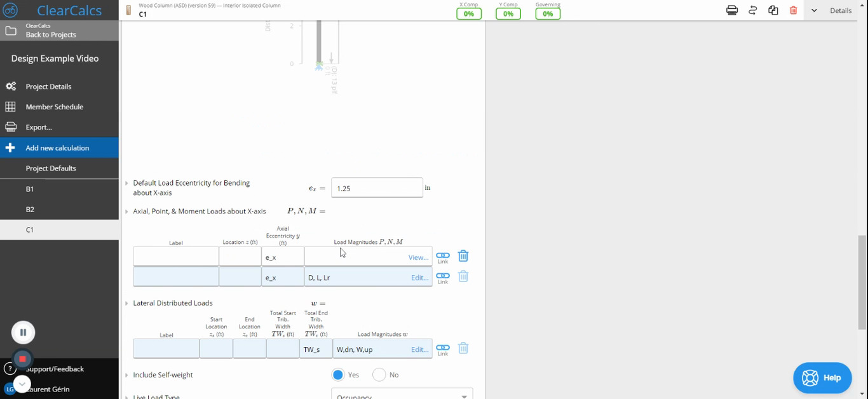This screenshot has width=868, height=399.
Task: Select Yes for Include Self-weight
Action: (338, 375)
